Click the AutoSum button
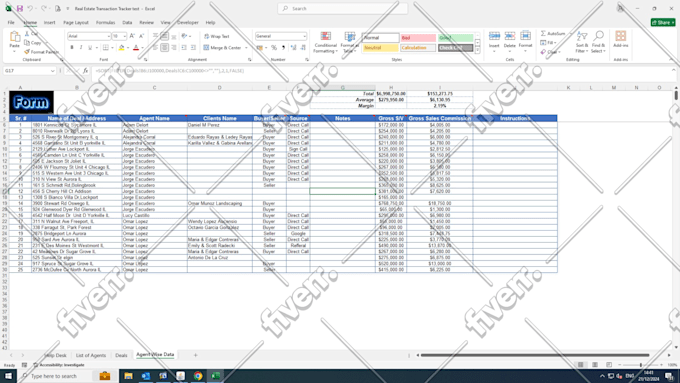 pyautogui.click(x=553, y=33)
